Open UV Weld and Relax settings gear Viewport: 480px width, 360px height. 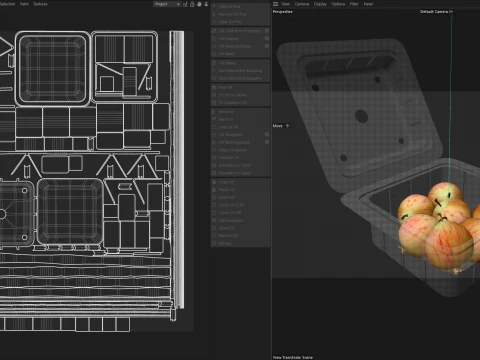tap(267, 46)
